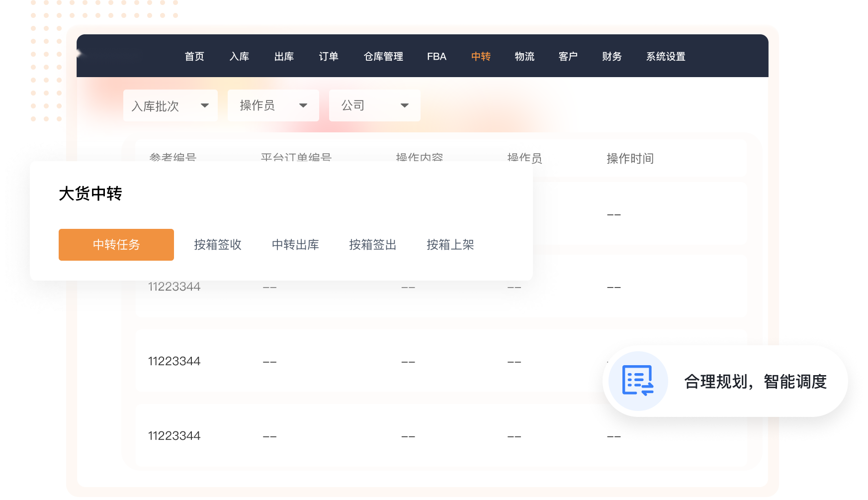Image resolution: width=868 pixels, height=500 pixels.
Task: Navigate to 仓库管理
Action: 383,57
